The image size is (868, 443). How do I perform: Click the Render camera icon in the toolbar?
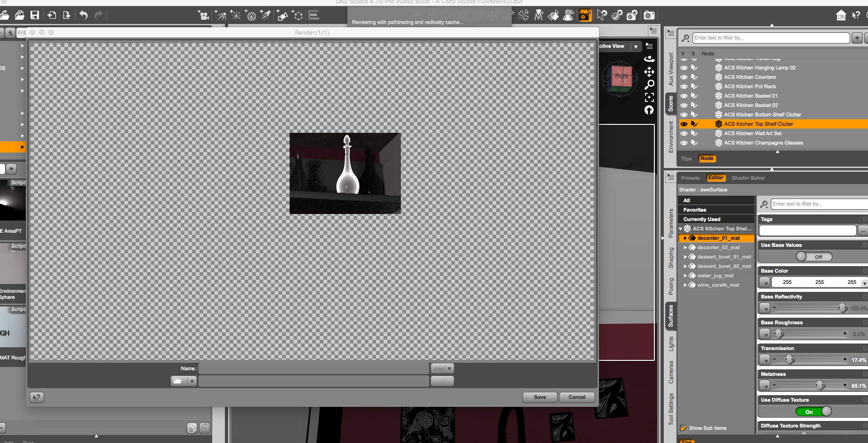click(x=649, y=15)
